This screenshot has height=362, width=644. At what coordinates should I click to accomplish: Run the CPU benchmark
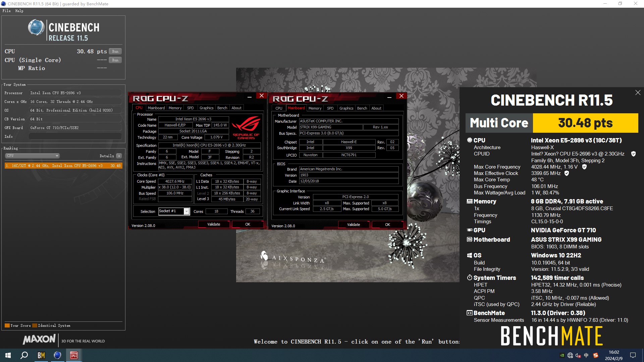(115, 51)
